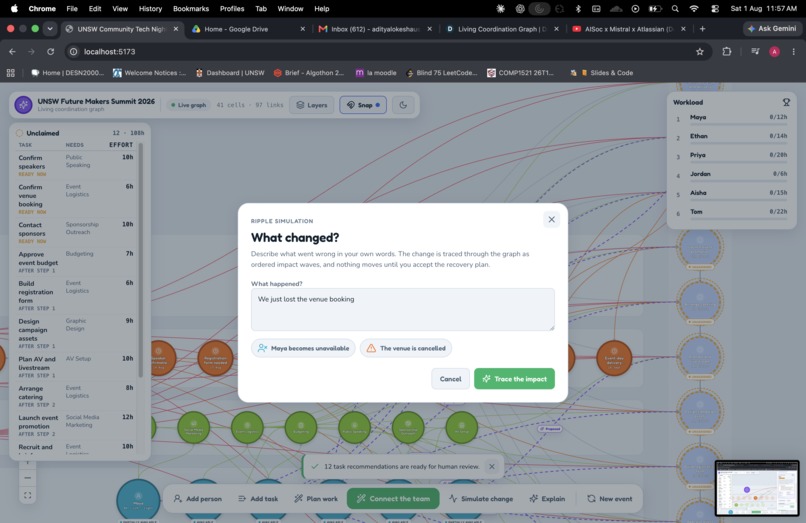The width and height of the screenshot is (806, 523).
Task: Select Priya row in Workload panel
Action: tap(731, 156)
